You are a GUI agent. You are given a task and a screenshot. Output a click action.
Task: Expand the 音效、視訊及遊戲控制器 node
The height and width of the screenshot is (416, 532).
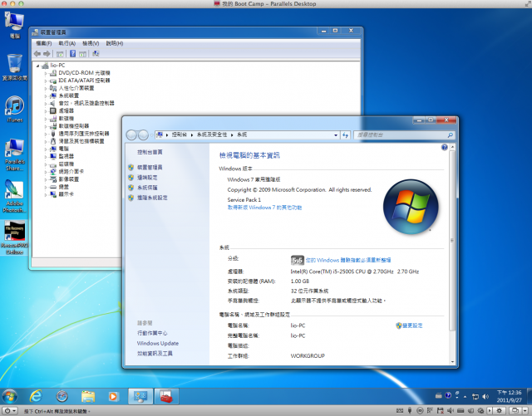(46, 104)
